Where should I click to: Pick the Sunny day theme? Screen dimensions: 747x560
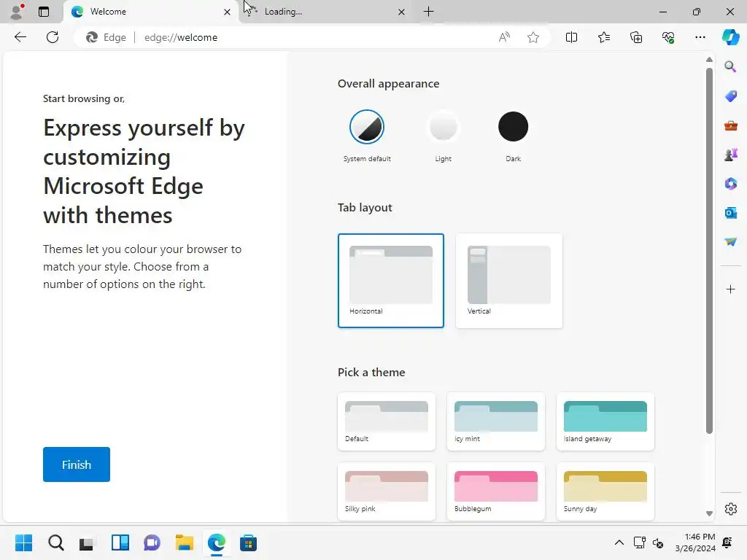click(x=605, y=491)
